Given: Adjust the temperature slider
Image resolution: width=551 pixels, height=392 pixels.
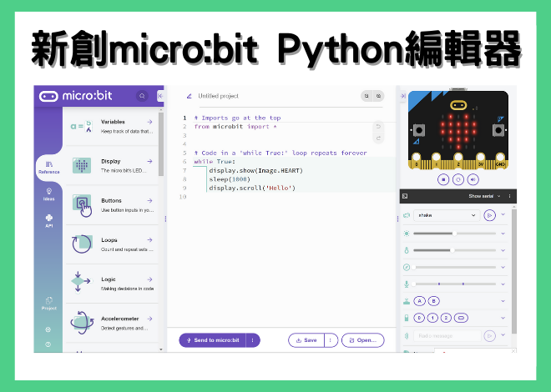Looking at the screenshot, I should (x=454, y=250).
